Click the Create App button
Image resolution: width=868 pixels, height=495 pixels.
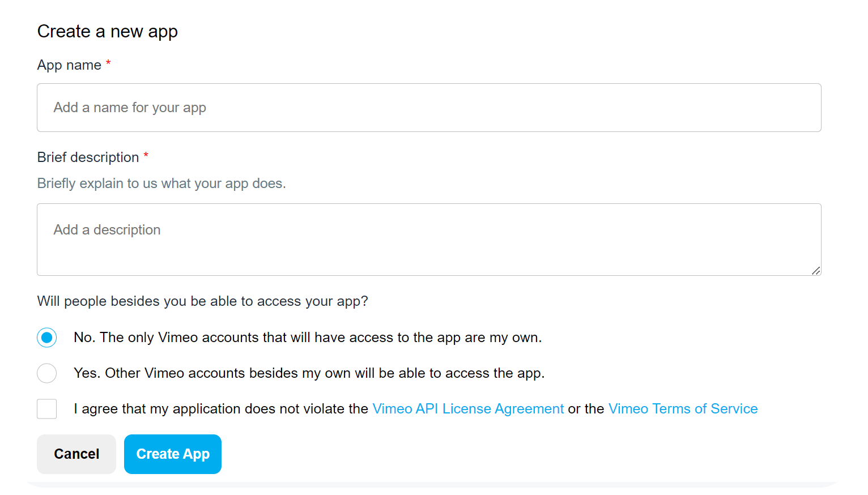tap(173, 454)
